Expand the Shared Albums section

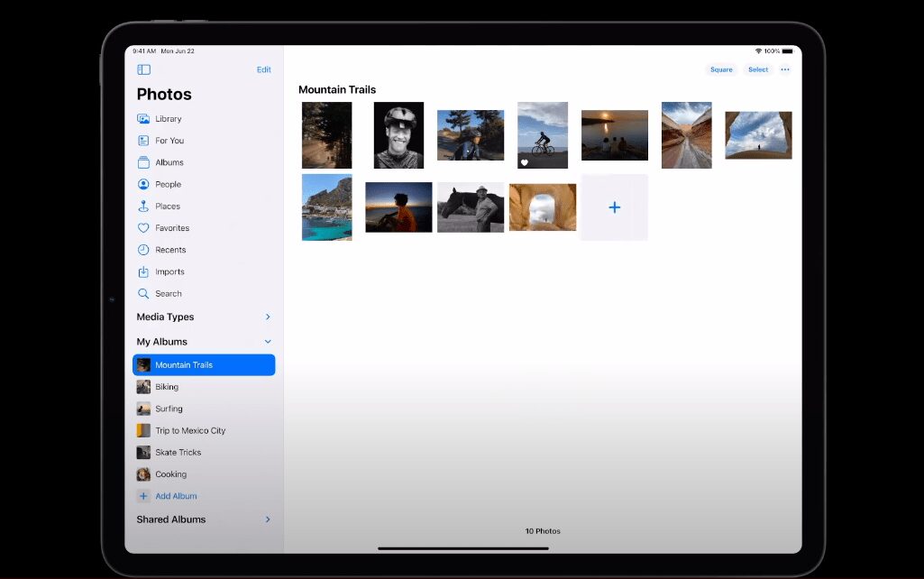268,519
